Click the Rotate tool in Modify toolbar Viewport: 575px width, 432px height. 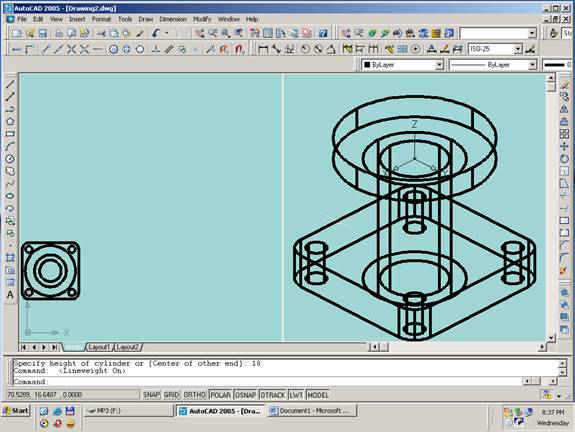(x=564, y=159)
